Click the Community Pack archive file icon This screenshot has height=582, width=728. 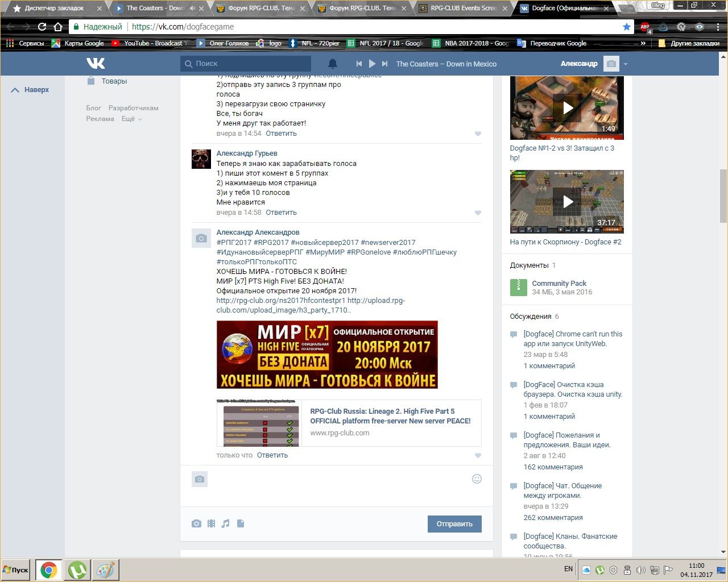click(519, 288)
